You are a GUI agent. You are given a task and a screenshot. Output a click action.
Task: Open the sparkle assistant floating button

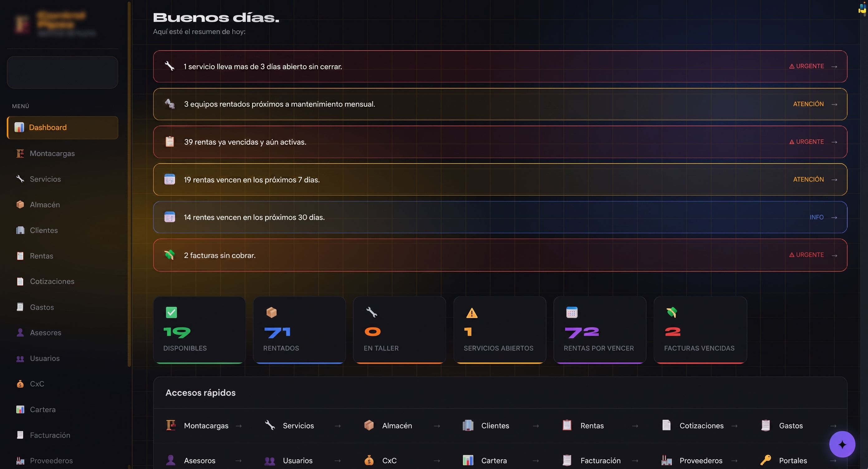pyautogui.click(x=842, y=444)
